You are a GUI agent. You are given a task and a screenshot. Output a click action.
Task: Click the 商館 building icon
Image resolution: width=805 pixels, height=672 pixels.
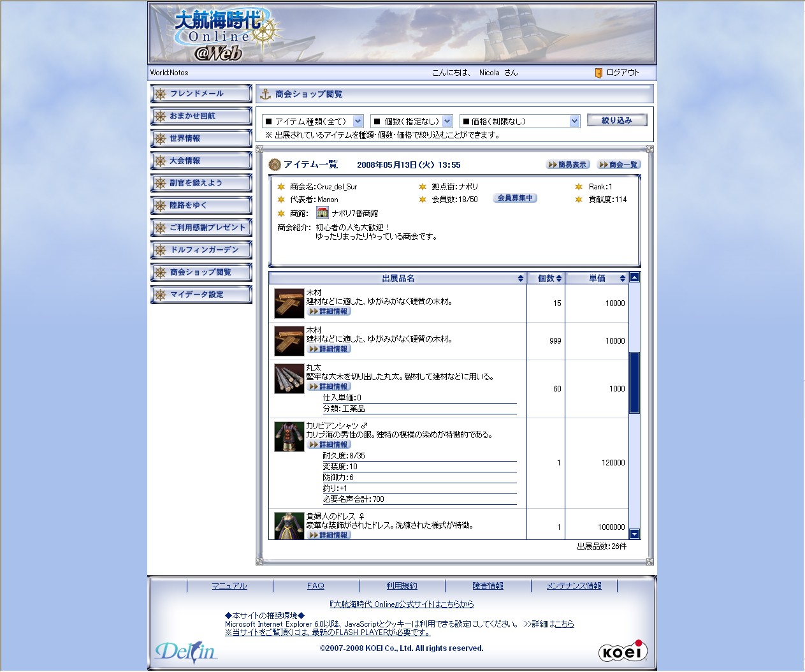[x=323, y=213]
